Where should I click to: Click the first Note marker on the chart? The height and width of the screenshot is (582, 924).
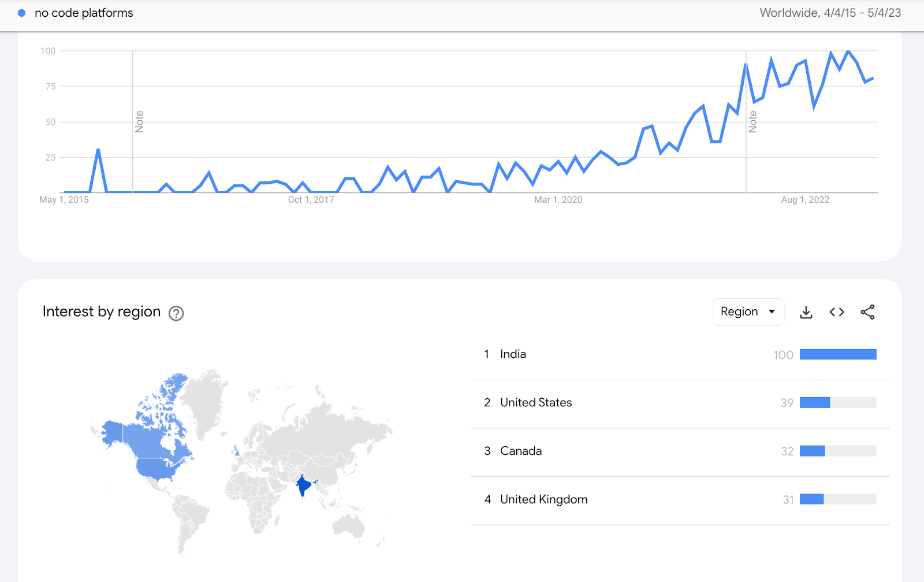[x=139, y=122]
